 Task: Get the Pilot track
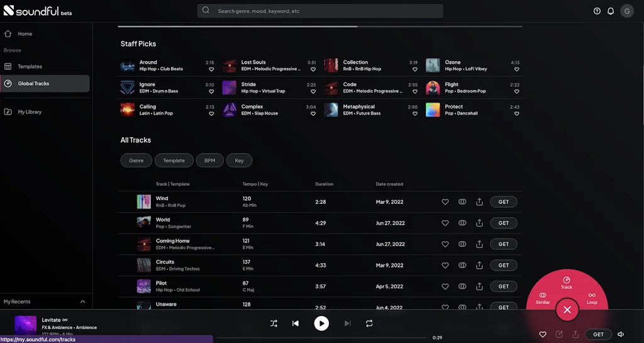(504, 286)
